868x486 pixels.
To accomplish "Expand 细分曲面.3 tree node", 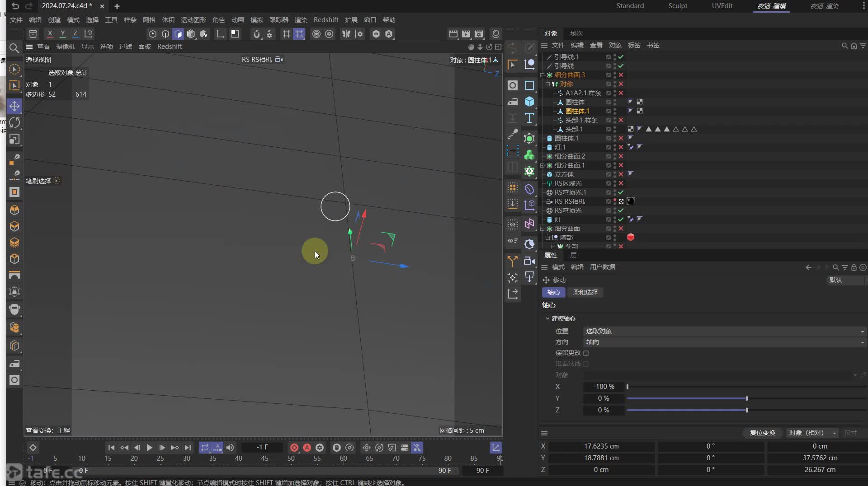I will pyautogui.click(x=542, y=75).
